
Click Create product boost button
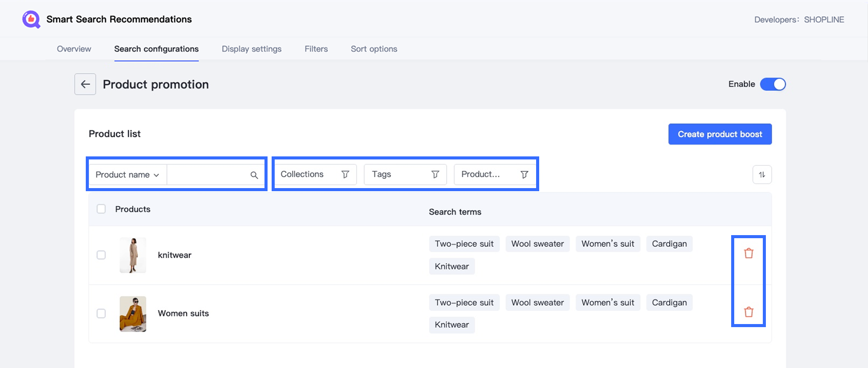coord(719,134)
